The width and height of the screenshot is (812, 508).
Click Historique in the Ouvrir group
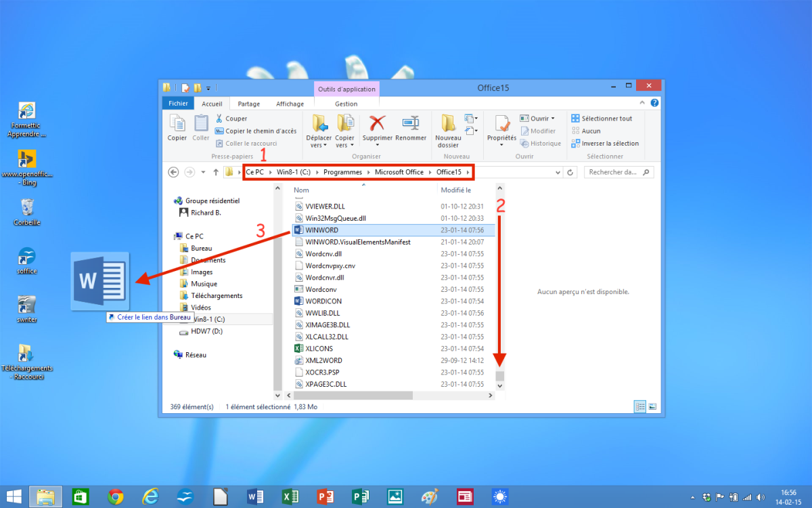coord(541,144)
